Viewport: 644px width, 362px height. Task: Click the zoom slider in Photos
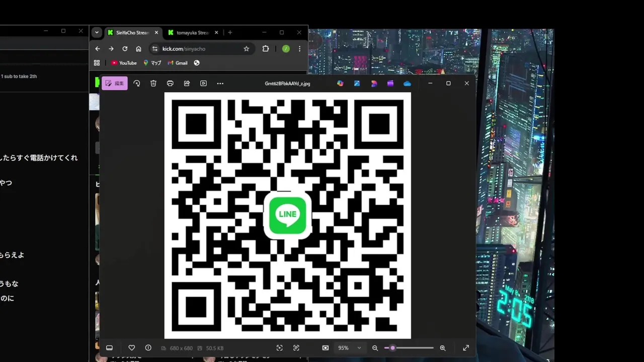coord(409,348)
